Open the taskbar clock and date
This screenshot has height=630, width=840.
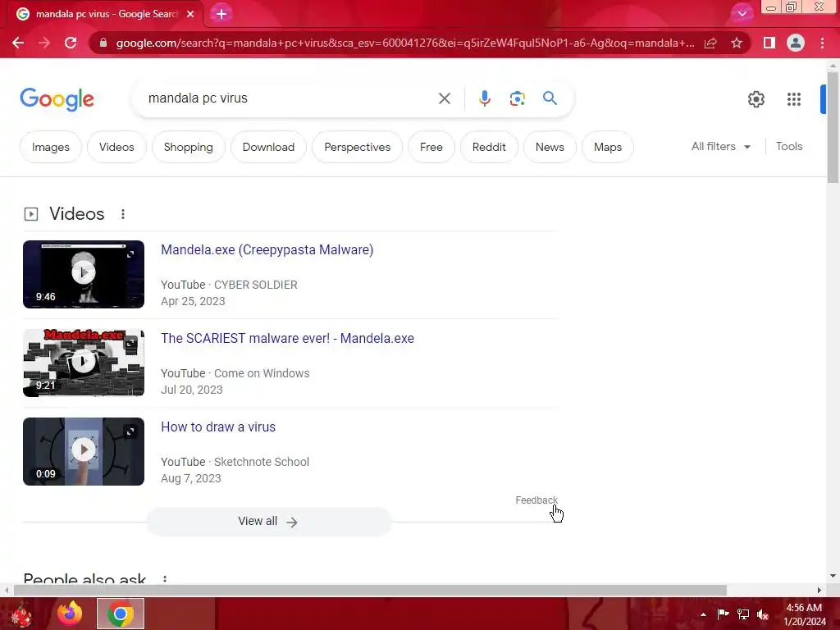tap(805, 614)
